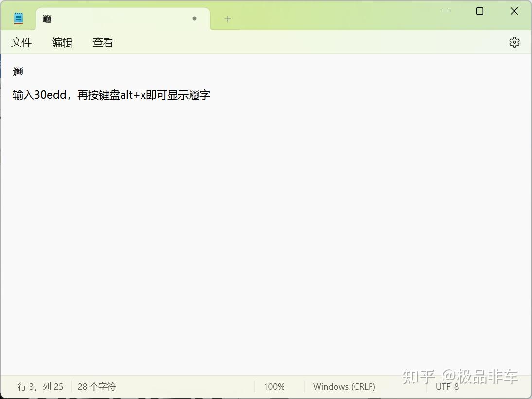Click the UTF-8 encoding indicator

click(446, 386)
